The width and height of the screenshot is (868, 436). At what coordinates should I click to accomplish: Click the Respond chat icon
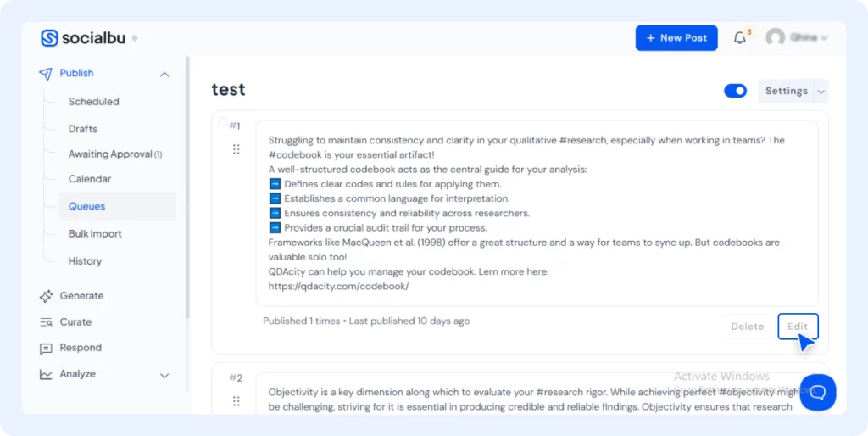click(x=46, y=349)
